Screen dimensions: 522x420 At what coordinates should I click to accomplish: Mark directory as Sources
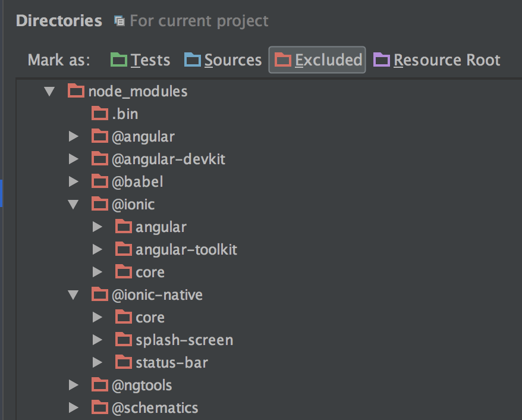coord(223,60)
